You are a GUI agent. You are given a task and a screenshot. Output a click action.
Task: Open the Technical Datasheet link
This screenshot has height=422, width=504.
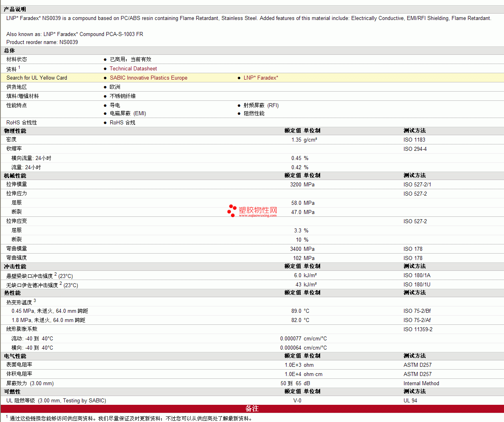pyautogui.click(x=133, y=69)
